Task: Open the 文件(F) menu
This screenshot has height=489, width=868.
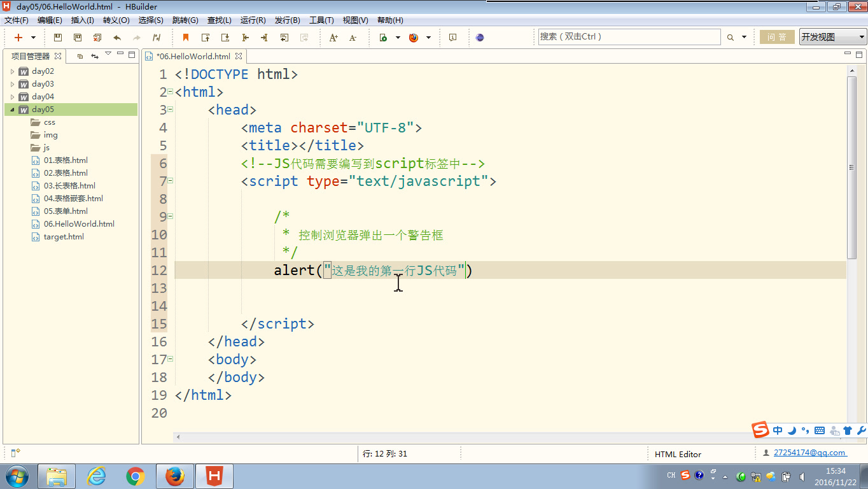Action: pos(17,20)
